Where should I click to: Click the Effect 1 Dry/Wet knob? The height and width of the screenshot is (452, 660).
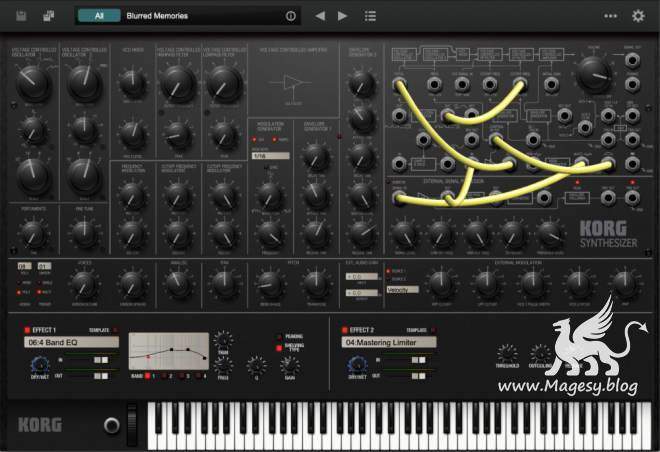(x=40, y=364)
